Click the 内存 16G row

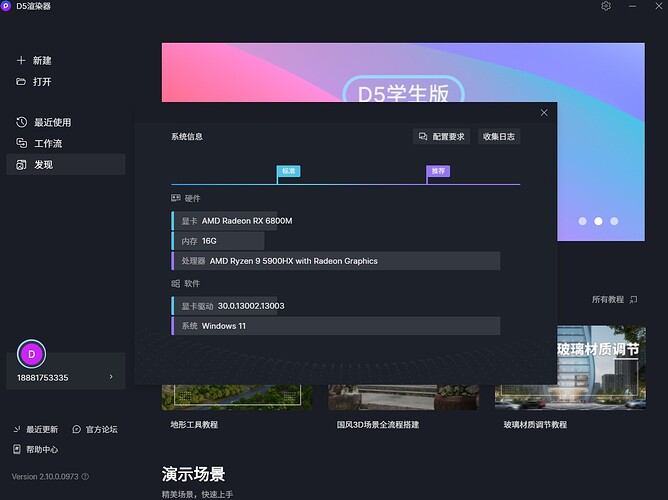point(218,241)
